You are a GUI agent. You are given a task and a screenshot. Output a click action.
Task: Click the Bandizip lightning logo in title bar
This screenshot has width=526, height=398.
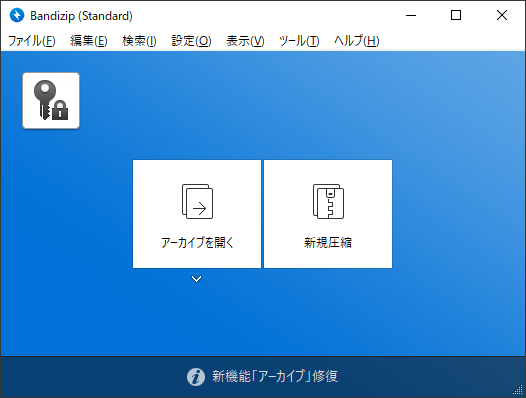(x=17, y=15)
